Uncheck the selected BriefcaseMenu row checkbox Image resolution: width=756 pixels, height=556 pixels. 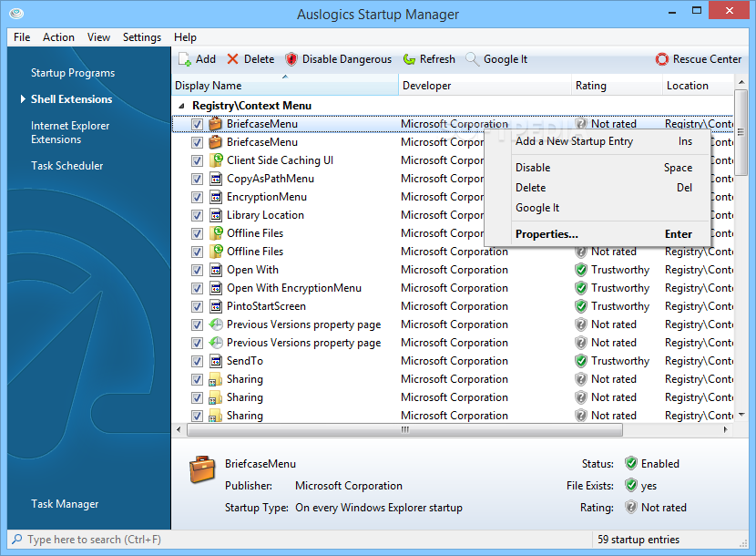[x=197, y=125]
